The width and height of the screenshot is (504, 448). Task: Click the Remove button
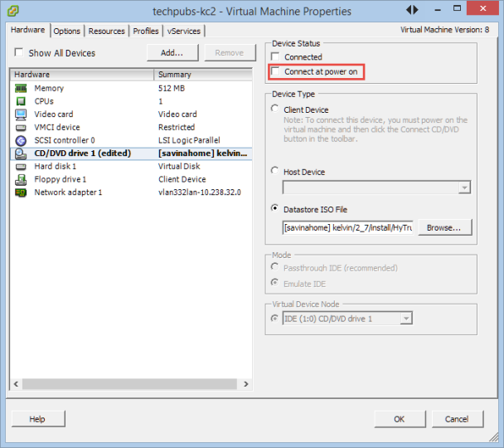230,53
